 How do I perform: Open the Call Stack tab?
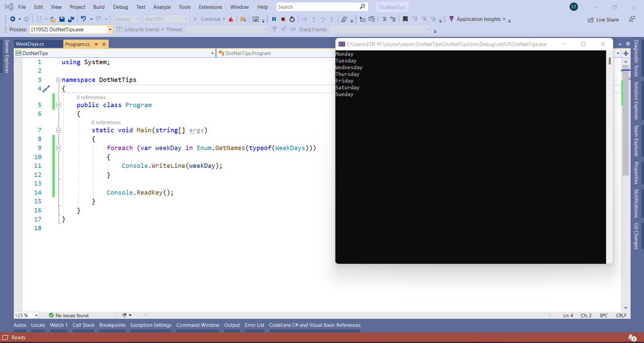(x=83, y=325)
